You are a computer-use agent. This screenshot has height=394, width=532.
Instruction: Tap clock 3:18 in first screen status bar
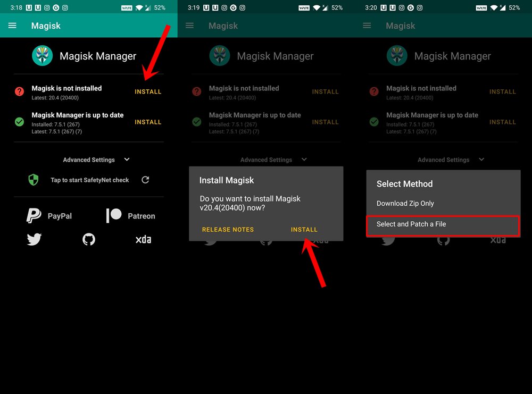point(16,7)
